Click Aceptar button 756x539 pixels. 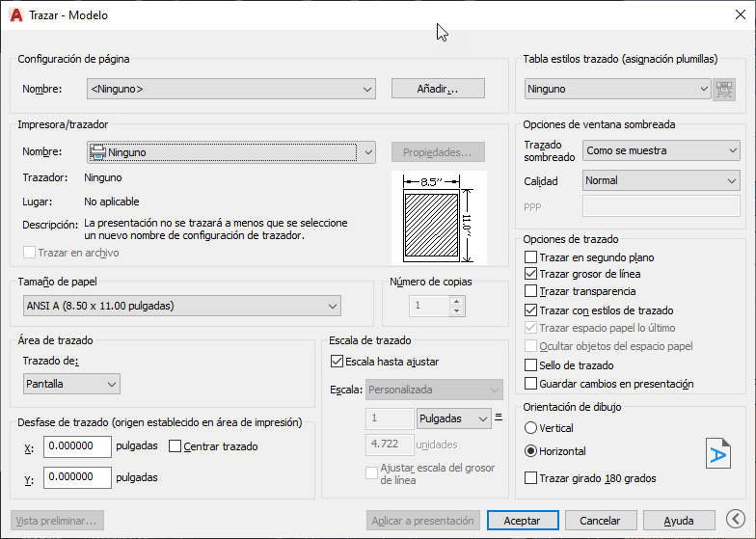[523, 521]
